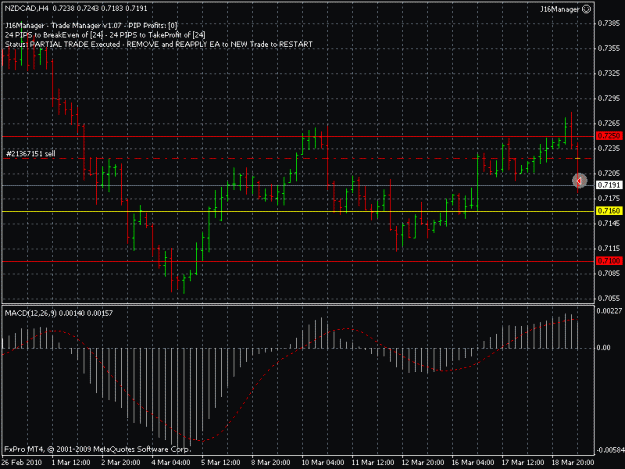625x469 pixels.
Task: Click the 1 Mar 12:00 time label
Action: 71,462
